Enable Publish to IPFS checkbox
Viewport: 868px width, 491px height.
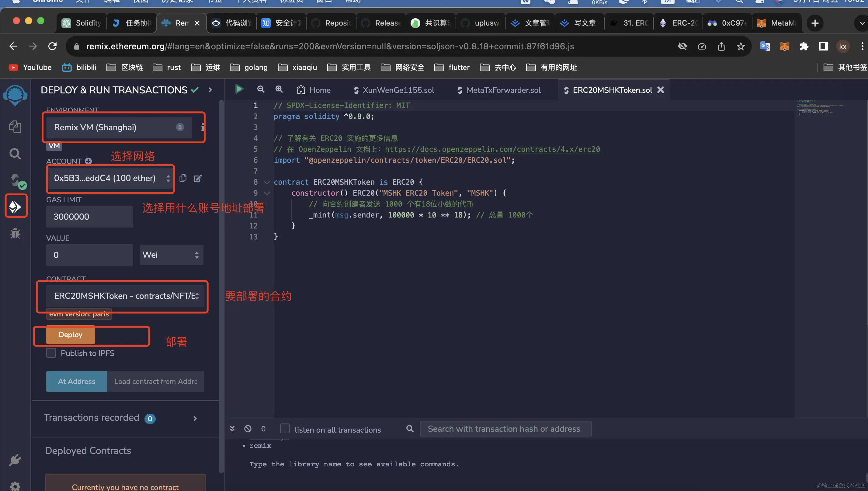[x=51, y=353]
